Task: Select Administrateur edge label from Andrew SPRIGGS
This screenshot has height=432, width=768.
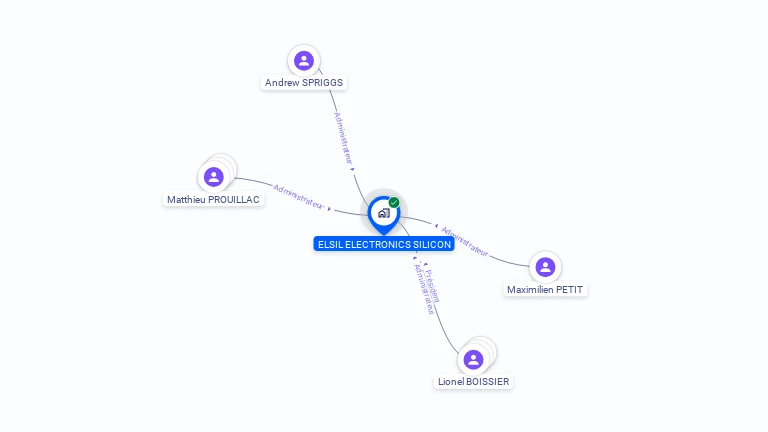Action: click(x=343, y=138)
